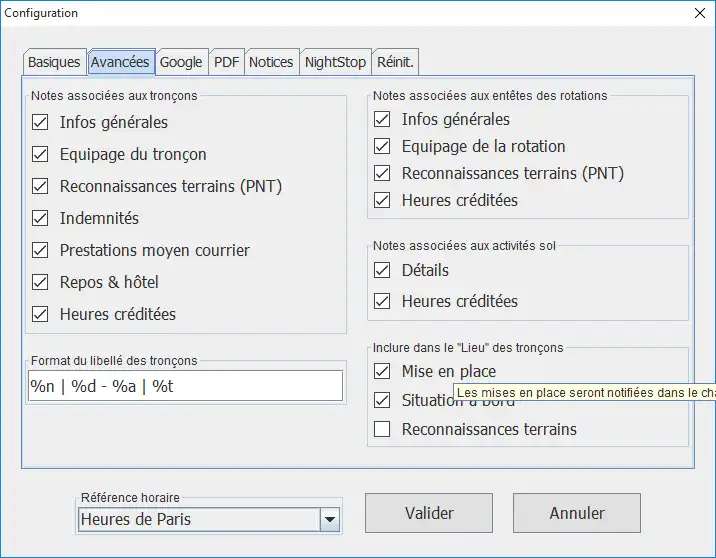The image size is (716, 558).
Task: Disable the Détails checkbox for activités sol
Action: pos(382,270)
